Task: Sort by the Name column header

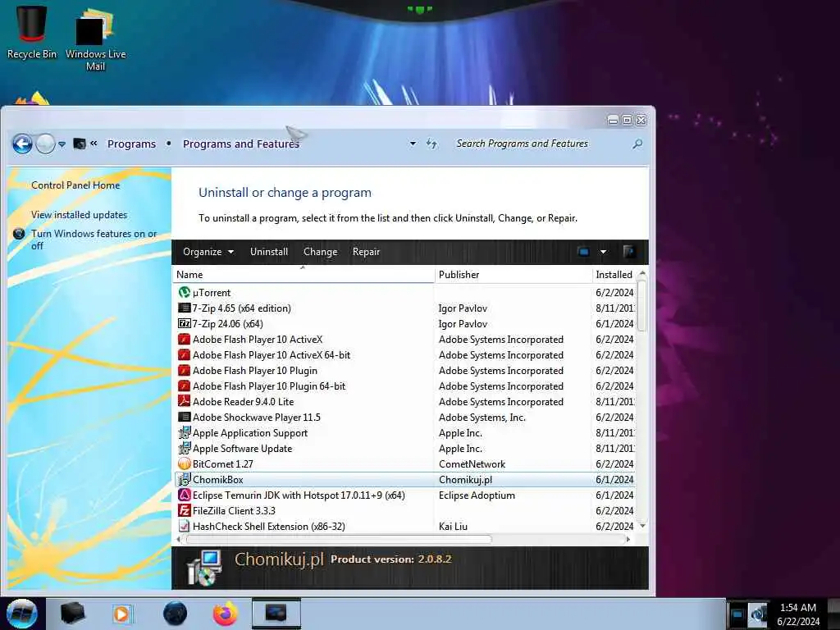Action: [304, 274]
